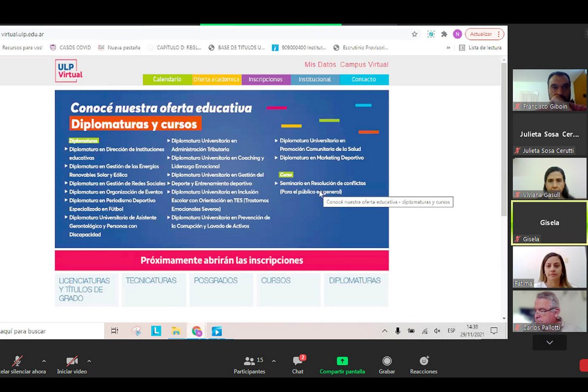Open Nueva pestaña bookmark
The width and height of the screenshot is (588, 392).
pyautogui.click(x=119, y=48)
